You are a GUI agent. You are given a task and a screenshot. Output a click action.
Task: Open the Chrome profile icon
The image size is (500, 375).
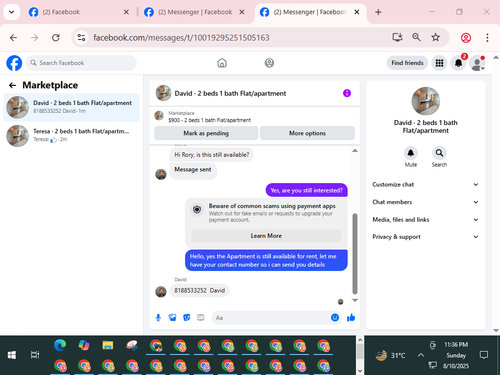pyautogui.click(x=466, y=38)
